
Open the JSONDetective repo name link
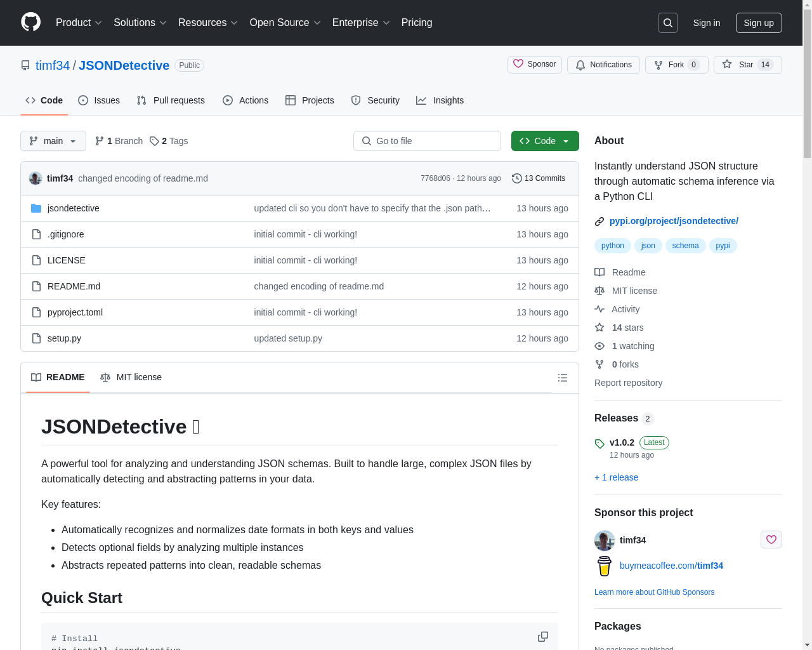coord(124,65)
